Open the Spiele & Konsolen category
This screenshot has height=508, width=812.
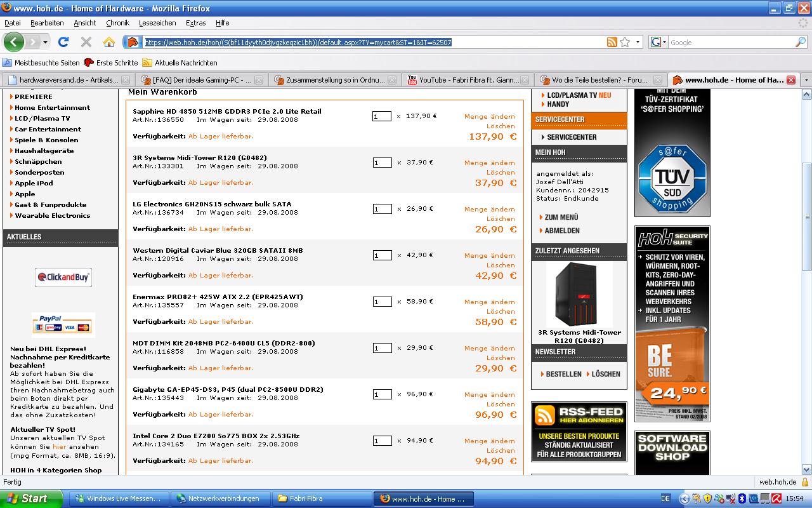tap(46, 140)
